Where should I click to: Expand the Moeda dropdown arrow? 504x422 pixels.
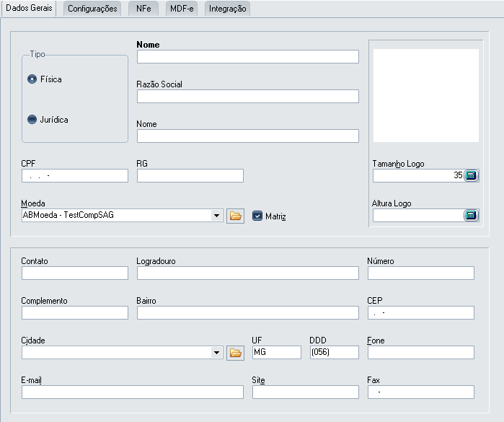[216, 215]
